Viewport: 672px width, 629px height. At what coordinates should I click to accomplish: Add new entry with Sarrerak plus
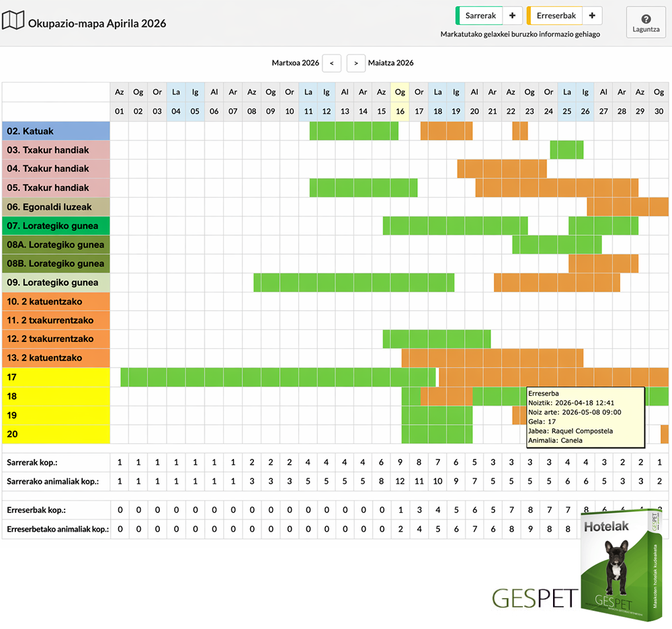pyautogui.click(x=512, y=15)
